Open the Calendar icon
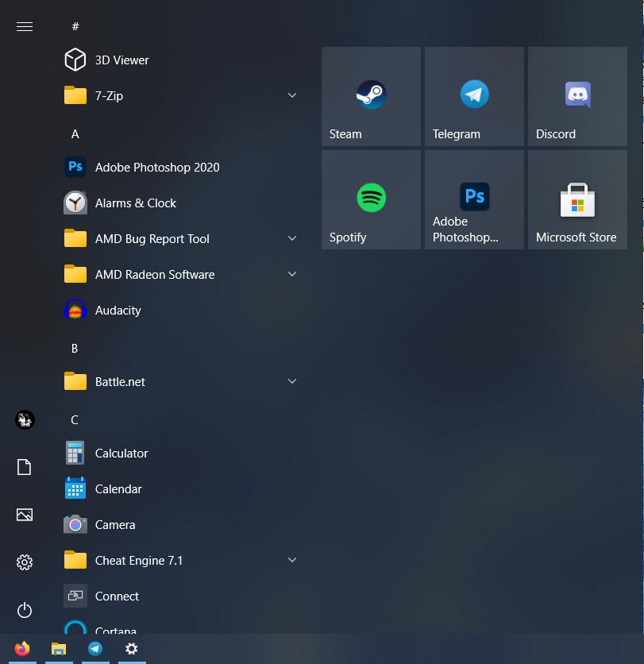Viewport: 644px width, 664px height. click(75, 488)
